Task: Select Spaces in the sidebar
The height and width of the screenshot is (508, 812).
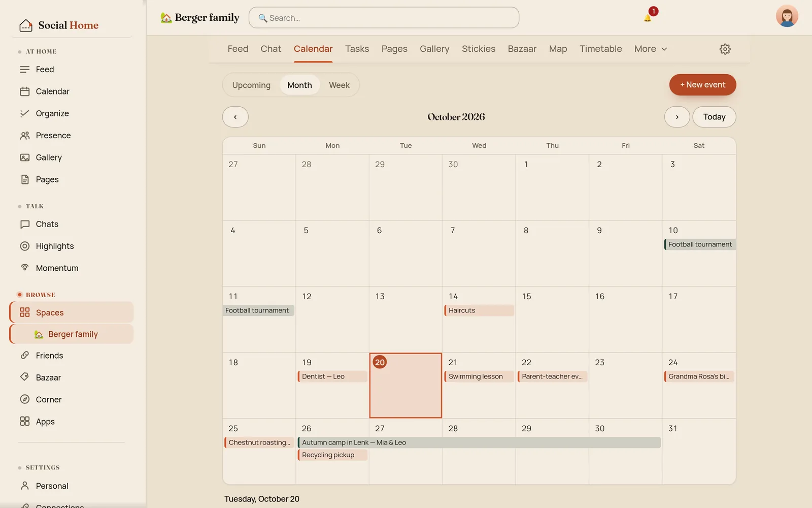Action: tap(71, 312)
